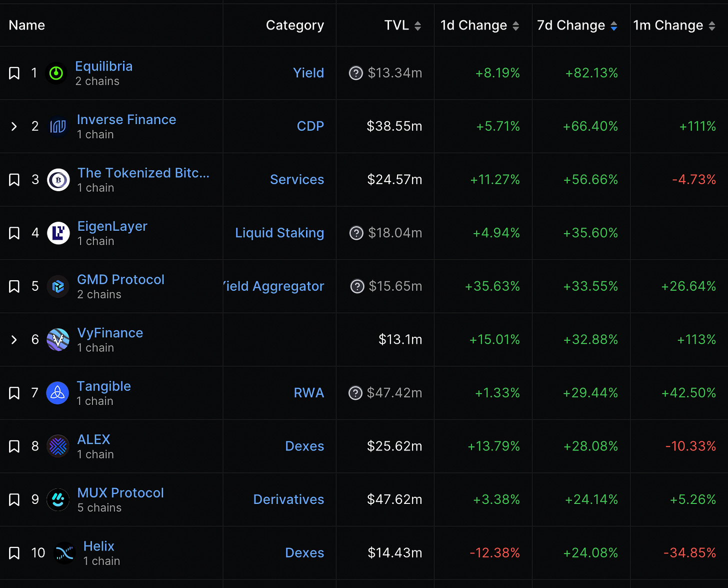Bookmark the ALEX protocol
Image resolution: width=728 pixels, height=588 pixels.
14,446
